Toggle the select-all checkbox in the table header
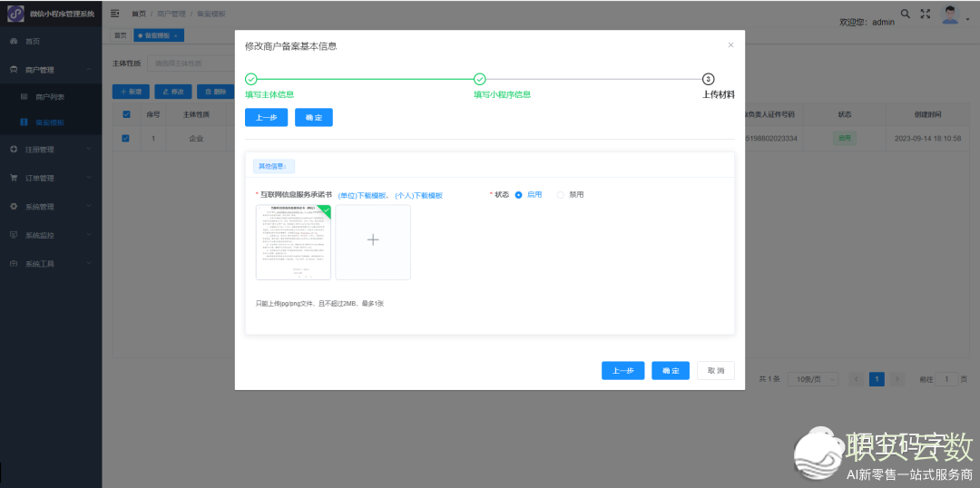The image size is (980, 488). 126,114
